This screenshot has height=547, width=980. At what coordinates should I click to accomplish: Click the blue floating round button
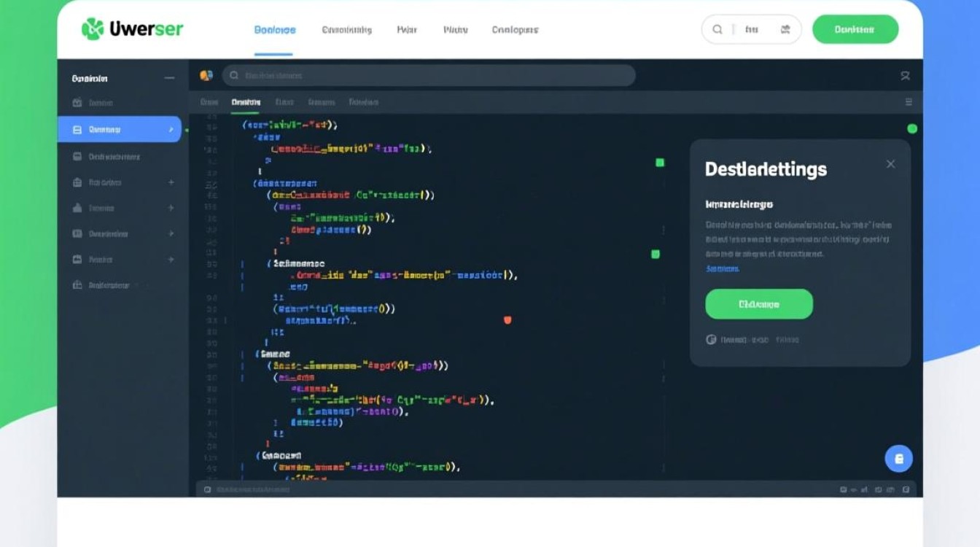[x=898, y=459]
